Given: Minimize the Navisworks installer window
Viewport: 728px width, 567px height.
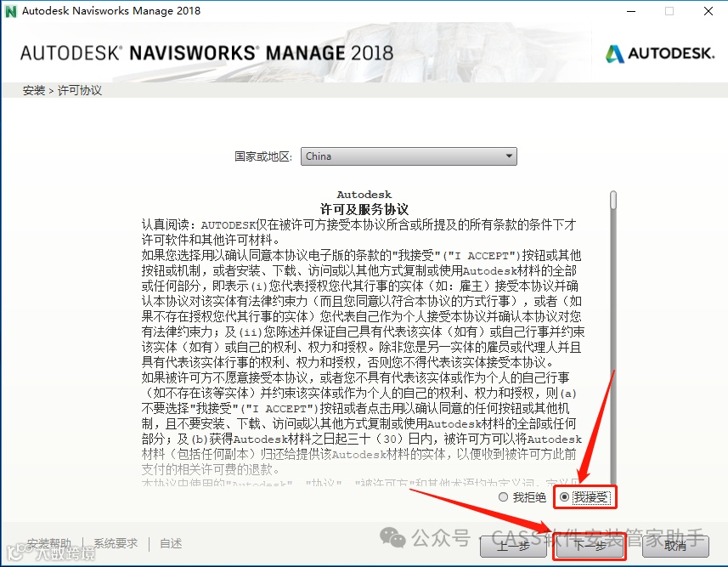Looking at the screenshot, I should pos(631,11).
